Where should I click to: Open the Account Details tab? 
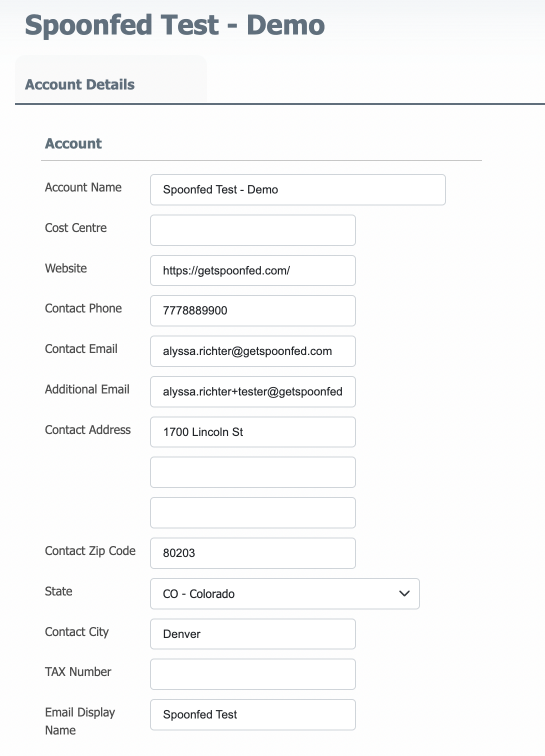pos(80,84)
